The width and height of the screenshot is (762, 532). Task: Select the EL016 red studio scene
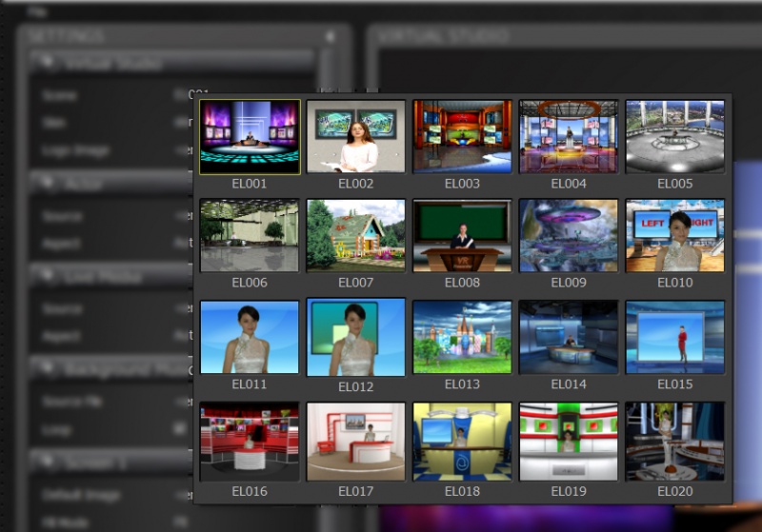250,442
